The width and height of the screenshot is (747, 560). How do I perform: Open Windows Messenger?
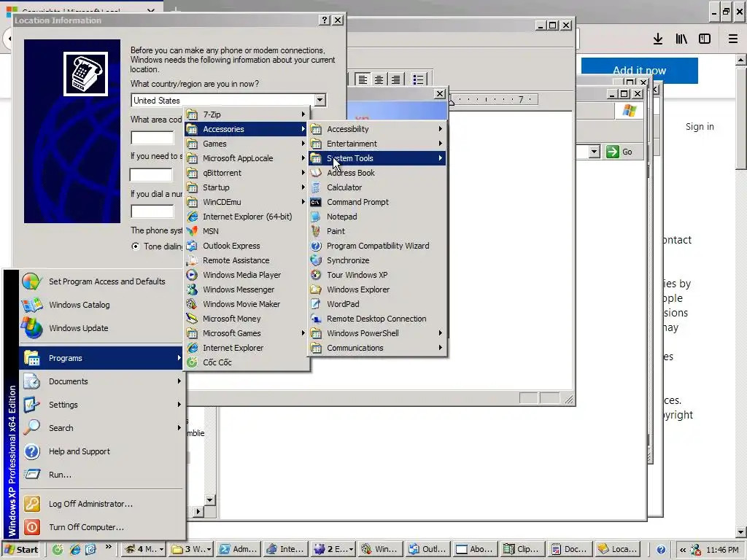click(x=247, y=289)
